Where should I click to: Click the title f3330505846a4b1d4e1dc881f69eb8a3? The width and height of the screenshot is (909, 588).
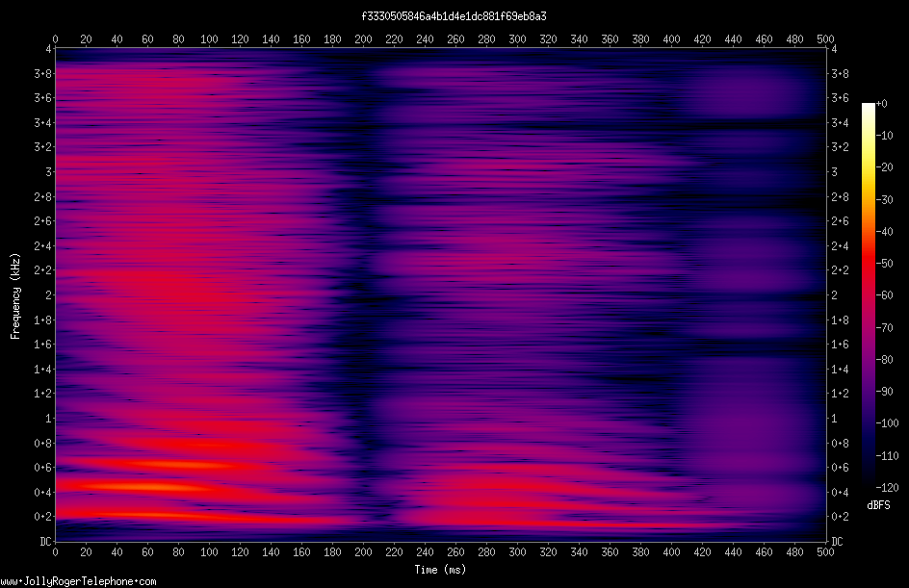[x=454, y=16]
